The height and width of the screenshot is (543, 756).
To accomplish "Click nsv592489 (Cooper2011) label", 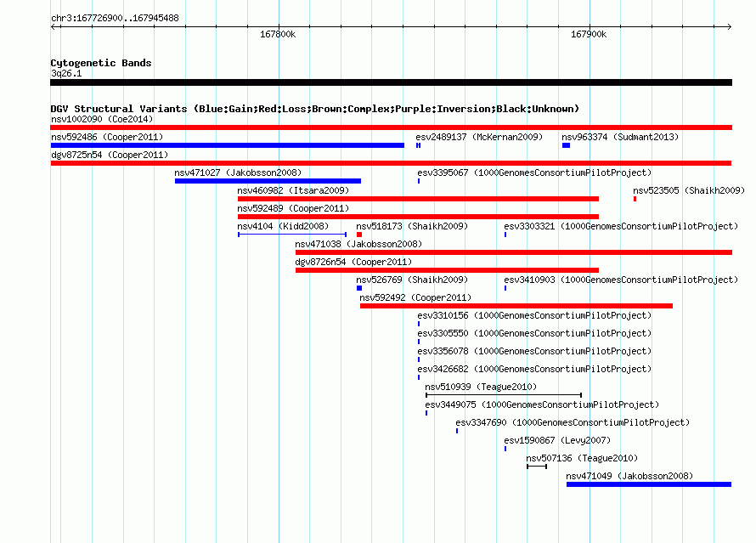I will click(293, 208).
